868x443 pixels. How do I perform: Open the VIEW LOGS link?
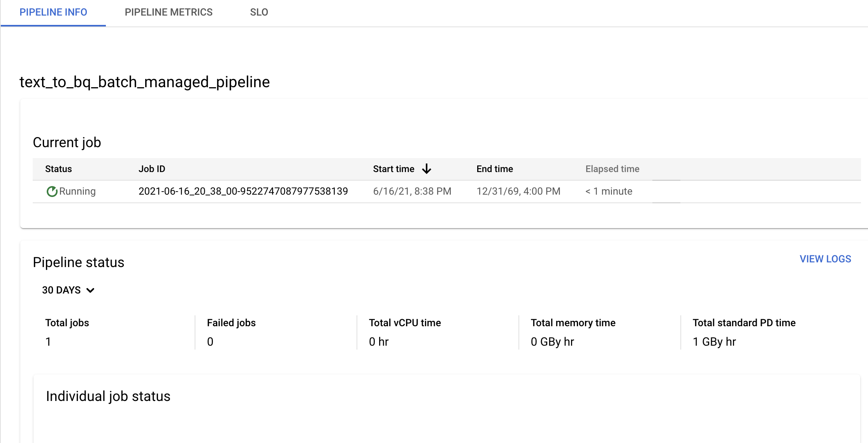pyautogui.click(x=826, y=259)
